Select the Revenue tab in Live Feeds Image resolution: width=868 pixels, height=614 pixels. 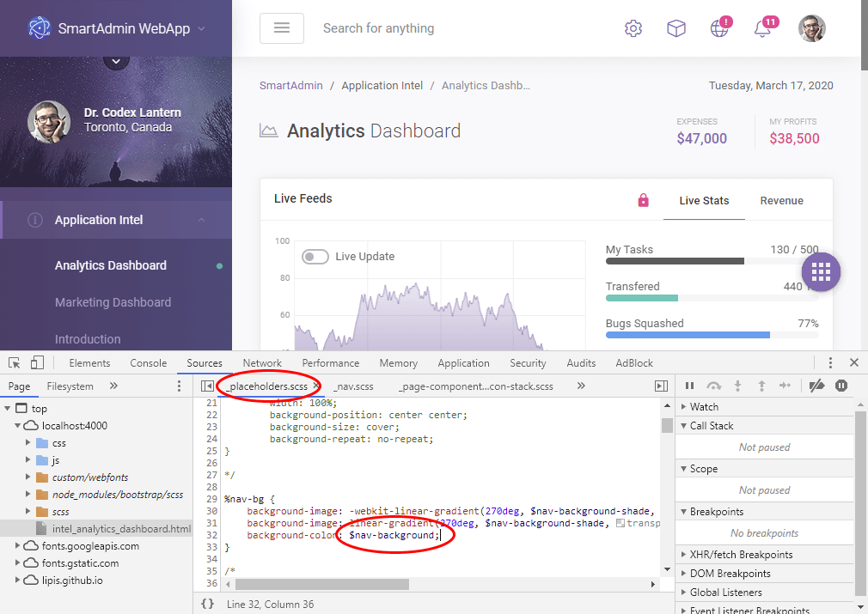pyautogui.click(x=781, y=201)
